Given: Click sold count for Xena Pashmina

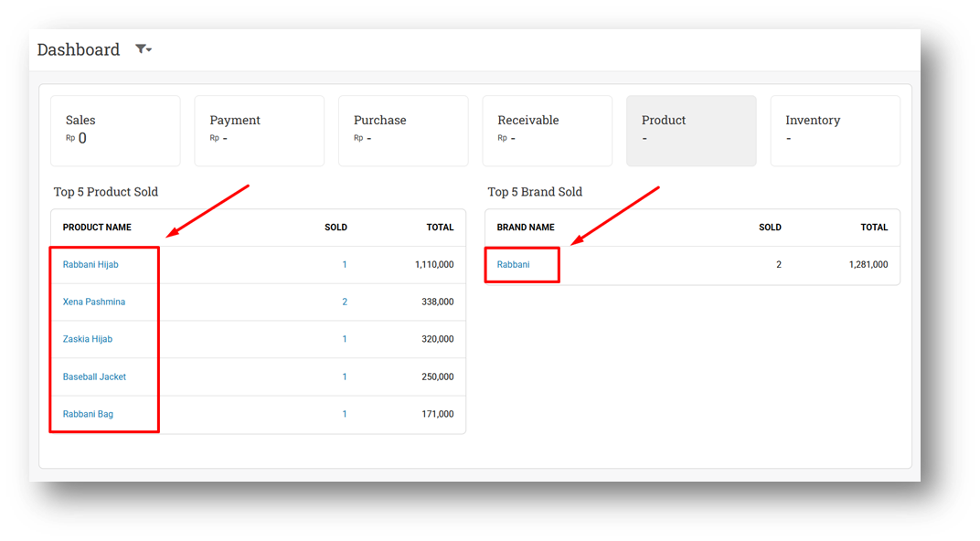Looking at the screenshot, I should (x=345, y=302).
